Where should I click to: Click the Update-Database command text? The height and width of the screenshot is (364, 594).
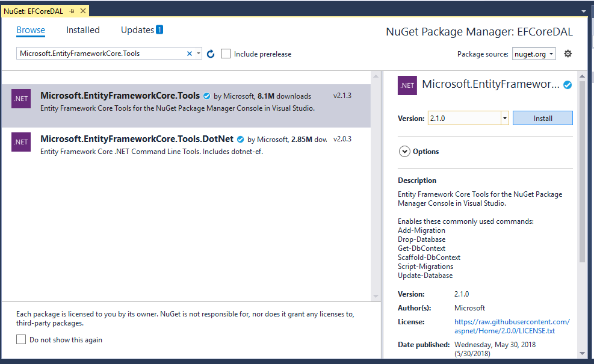425,276
